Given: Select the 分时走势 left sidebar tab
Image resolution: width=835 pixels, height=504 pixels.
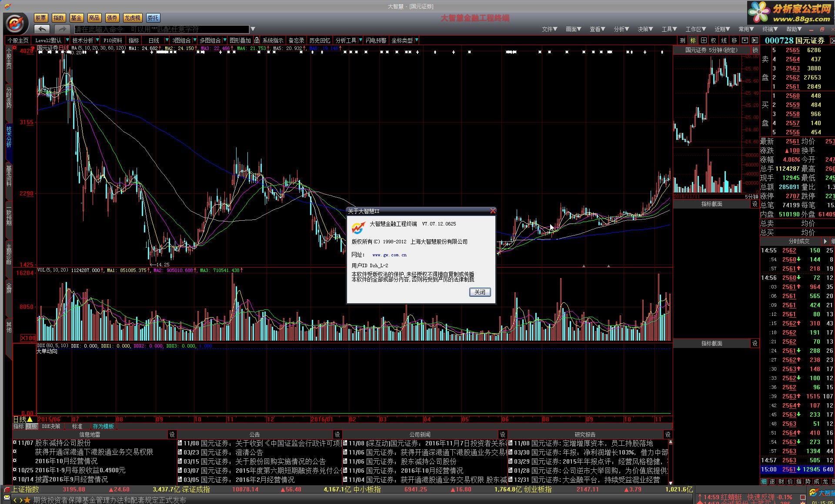Looking at the screenshot, I should [9, 98].
